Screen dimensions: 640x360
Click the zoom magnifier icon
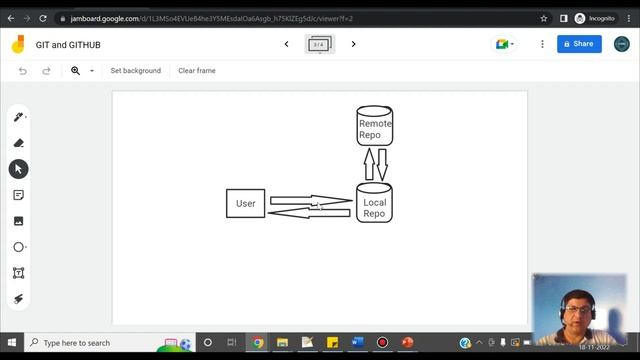76,71
